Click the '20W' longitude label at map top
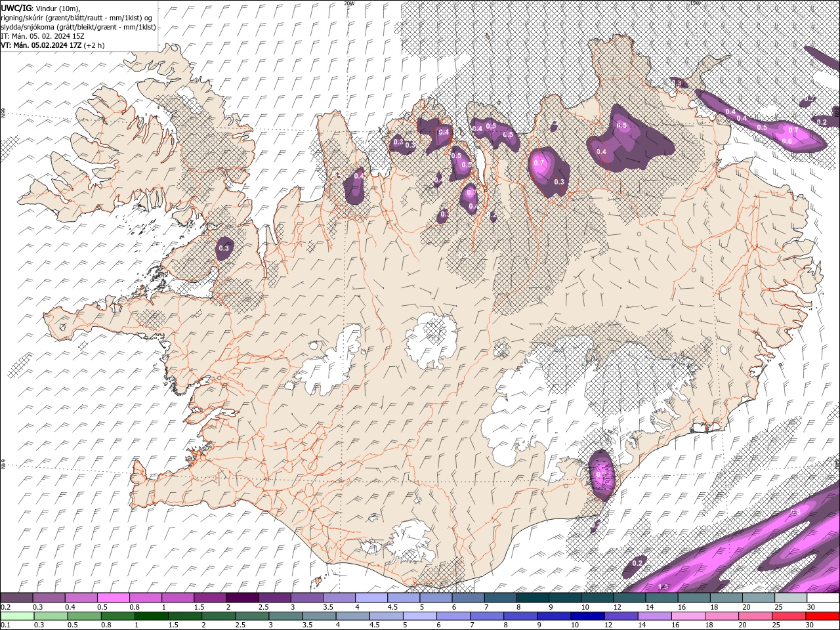The height and width of the screenshot is (630, 840). 349,3
